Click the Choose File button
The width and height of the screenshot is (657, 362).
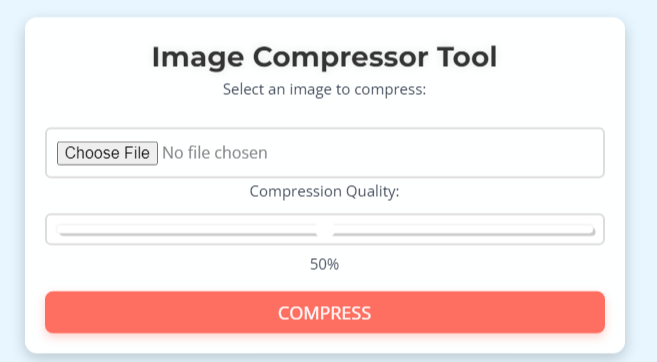click(107, 153)
